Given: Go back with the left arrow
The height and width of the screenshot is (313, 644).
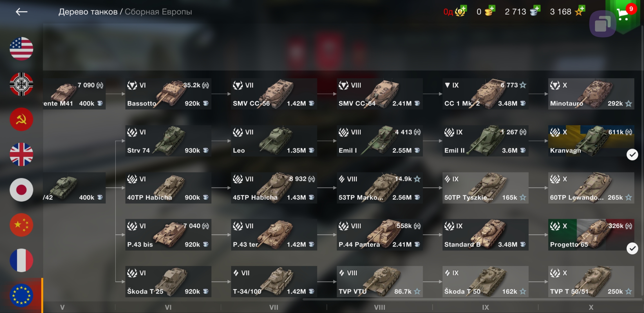Looking at the screenshot, I should 21,12.
